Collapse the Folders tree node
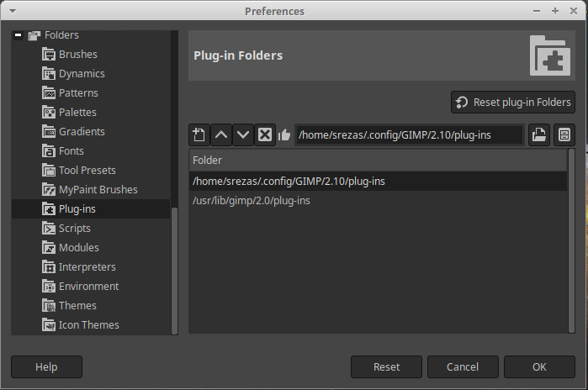588x390 pixels. pyautogui.click(x=18, y=35)
